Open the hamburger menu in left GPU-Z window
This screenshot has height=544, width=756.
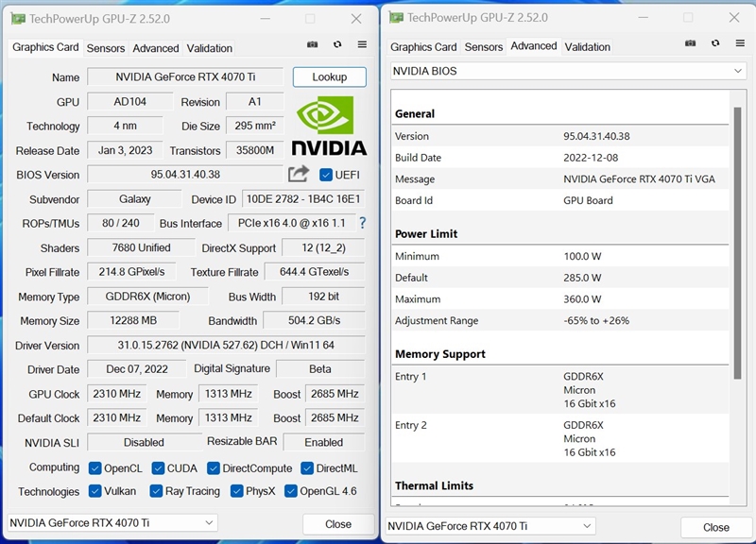pos(362,44)
